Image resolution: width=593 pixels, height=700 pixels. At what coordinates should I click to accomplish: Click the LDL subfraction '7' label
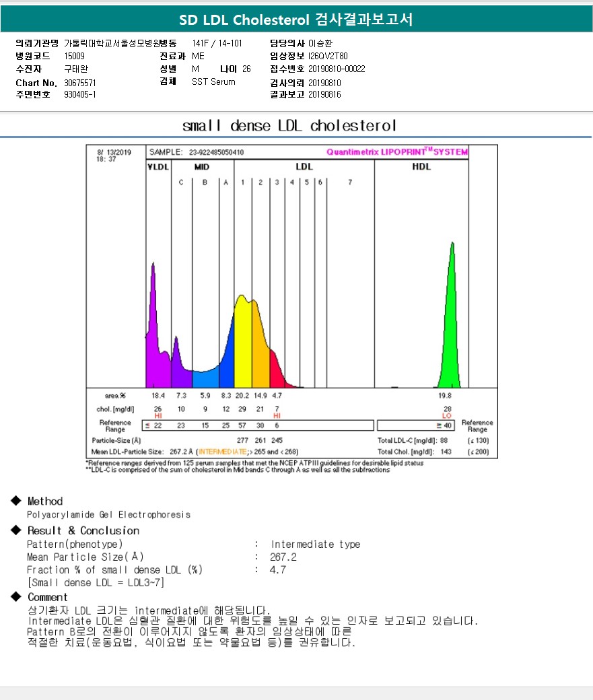pos(350,182)
